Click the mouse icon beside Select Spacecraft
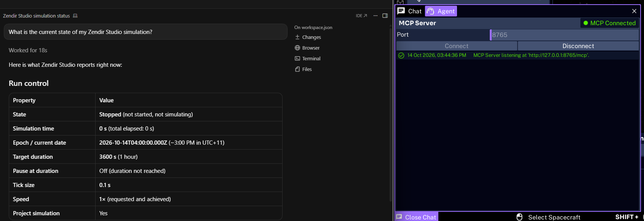Screen dimensions: 644x221 pos(519,217)
